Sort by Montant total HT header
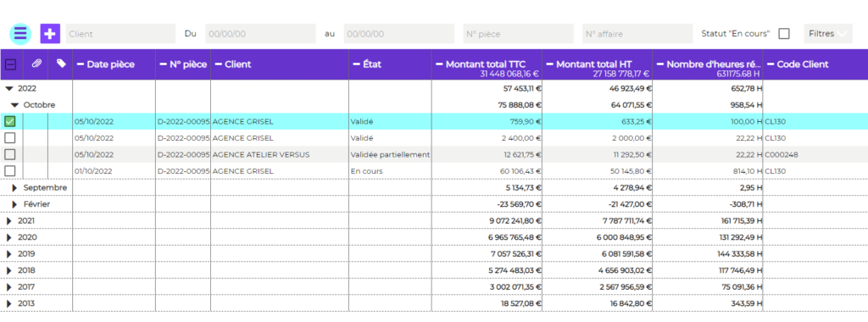The height and width of the screenshot is (322, 868). pos(594,64)
